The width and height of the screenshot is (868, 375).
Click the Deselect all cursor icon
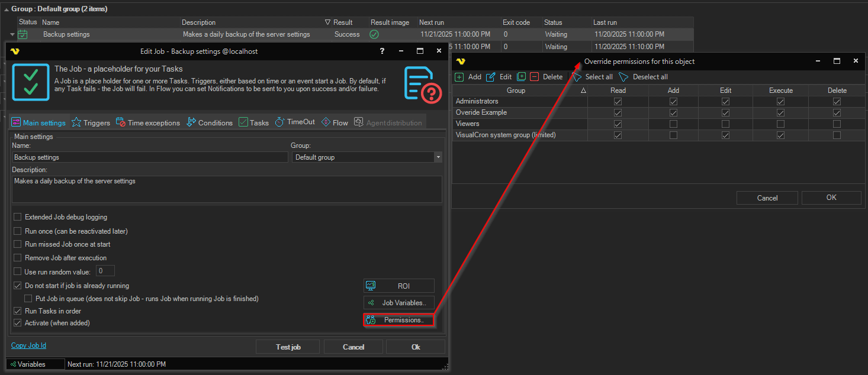623,77
